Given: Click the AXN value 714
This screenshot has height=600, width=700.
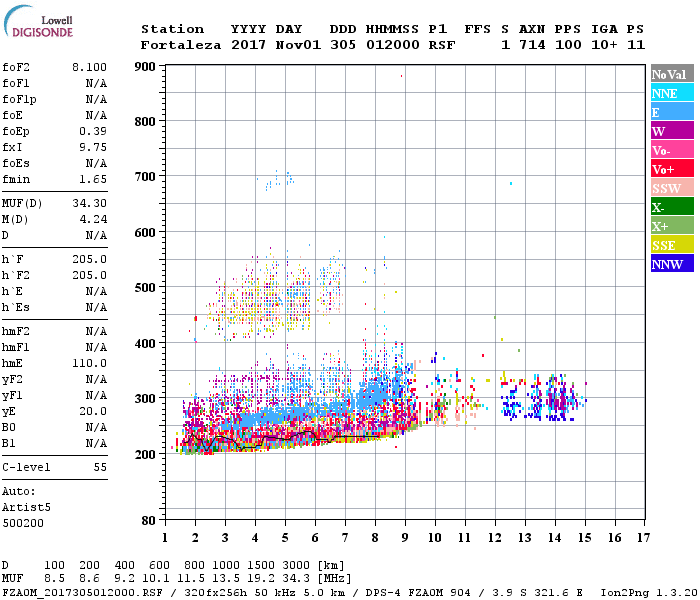Looking at the screenshot, I should 532,45.
